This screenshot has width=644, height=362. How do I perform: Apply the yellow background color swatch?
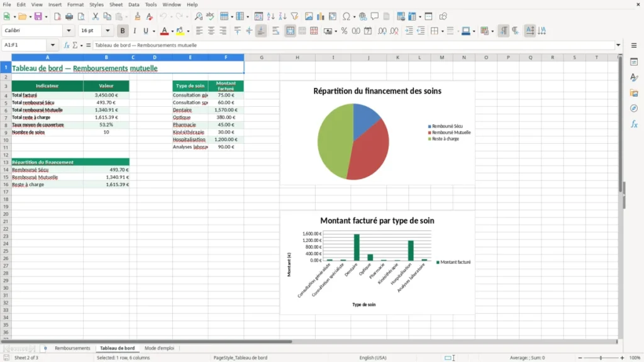[x=180, y=31]
